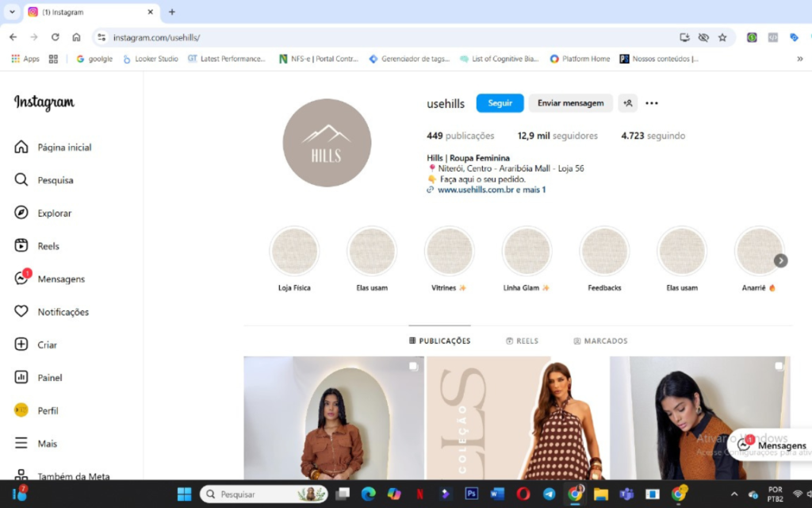Click the similar accounts person-plus icon
Image resolution: width=812 pixels, height=508 pixels.
click(x=628, y=103)
